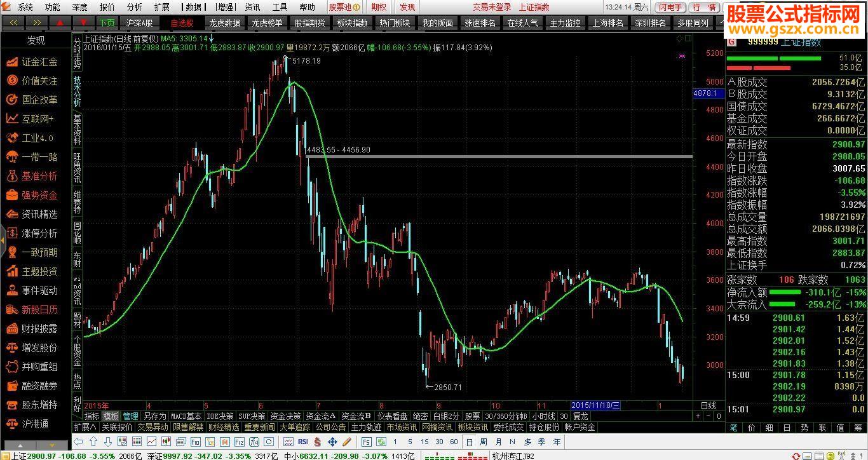Open the candlestick chart icon in bottom toolbar

coord(166,442)
